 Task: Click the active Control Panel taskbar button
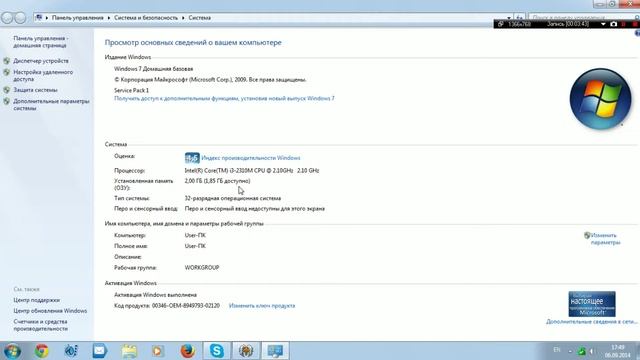click(275, 351)
